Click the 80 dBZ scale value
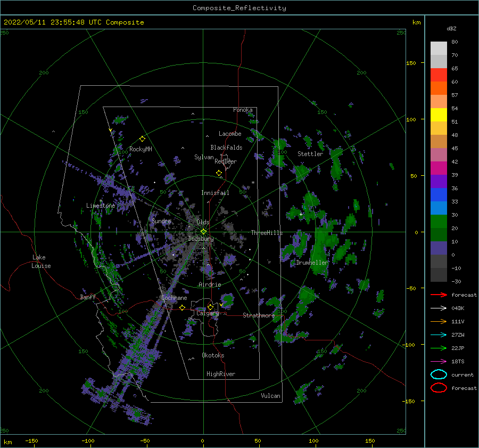This screenshot has width=479, height=448. point(455,42)
